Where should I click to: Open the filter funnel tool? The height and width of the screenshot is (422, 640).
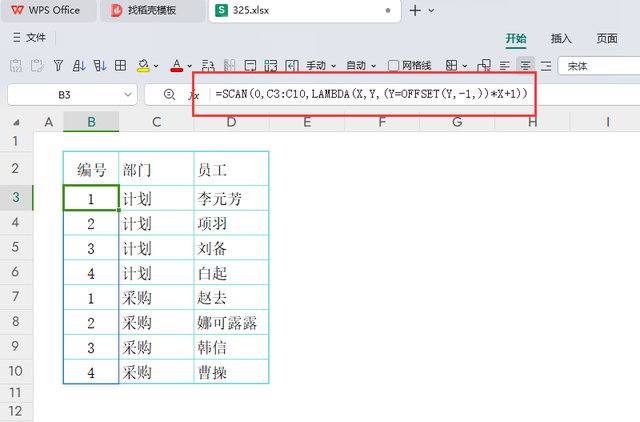click(58, 65)
